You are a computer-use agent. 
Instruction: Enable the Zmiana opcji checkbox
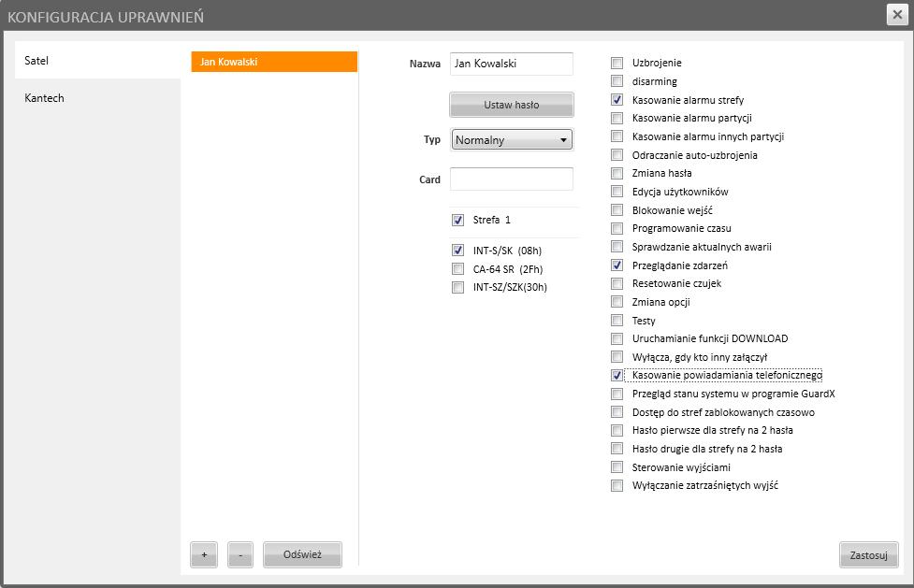click(617, 302)
